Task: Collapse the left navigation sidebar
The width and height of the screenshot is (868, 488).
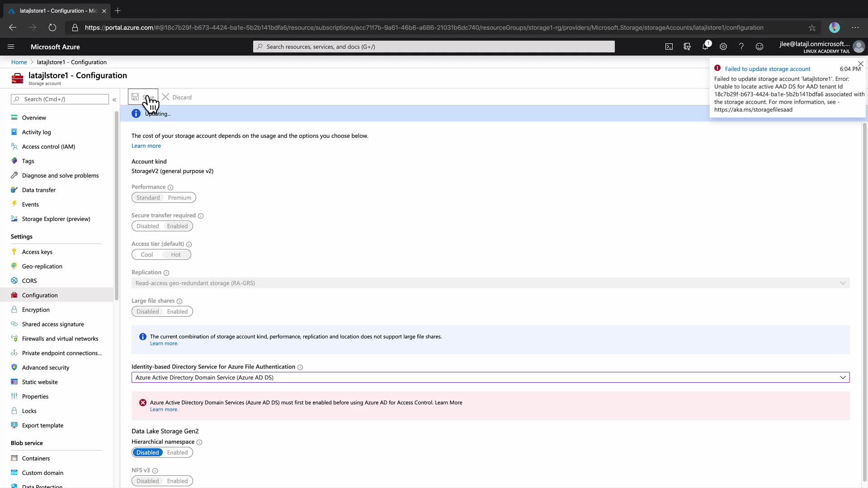Action: (x=114, y=99)
